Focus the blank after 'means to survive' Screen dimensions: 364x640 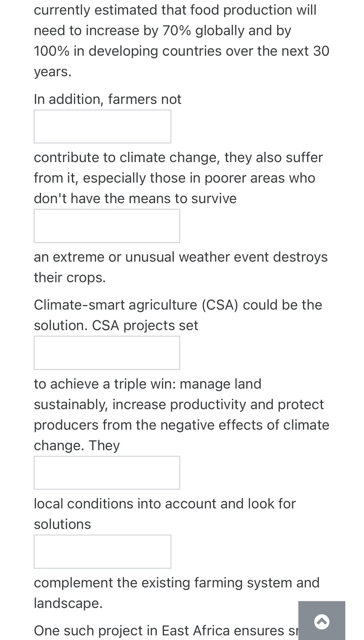107,226
